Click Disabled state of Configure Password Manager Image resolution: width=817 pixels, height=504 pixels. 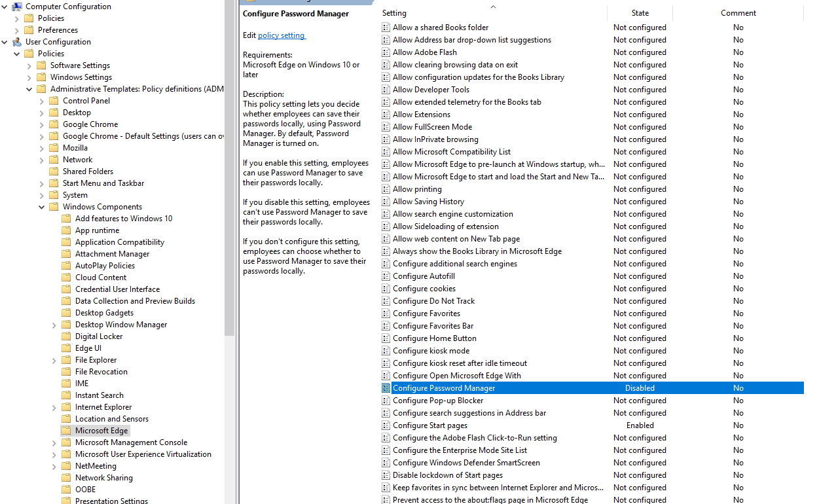point(640,388)
